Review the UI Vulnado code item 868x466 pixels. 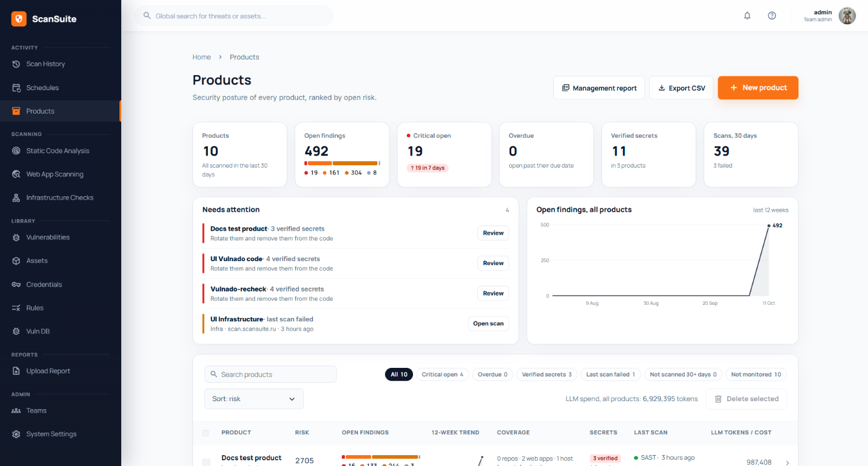point(493,263)
